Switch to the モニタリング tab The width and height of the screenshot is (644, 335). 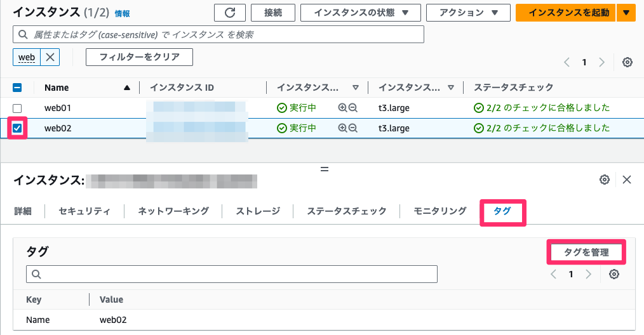440,211
